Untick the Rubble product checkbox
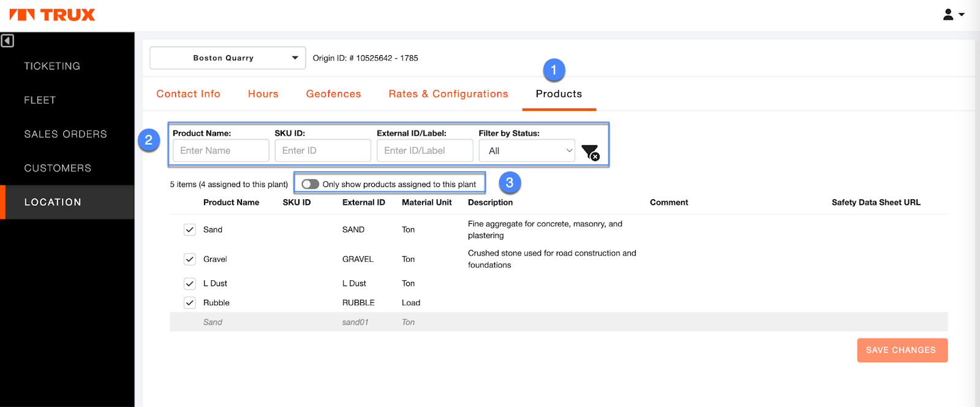The width and height of the screenshot is (980, 407). click(x=190, y=303)
